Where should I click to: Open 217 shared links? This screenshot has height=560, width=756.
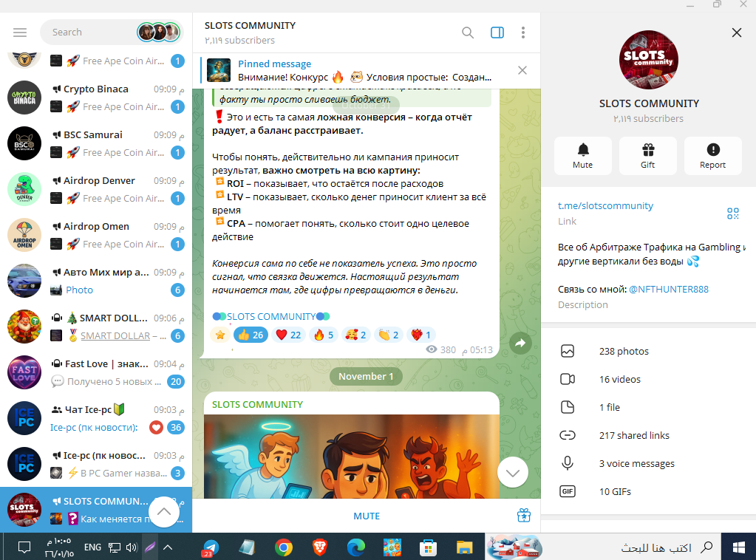649,435
